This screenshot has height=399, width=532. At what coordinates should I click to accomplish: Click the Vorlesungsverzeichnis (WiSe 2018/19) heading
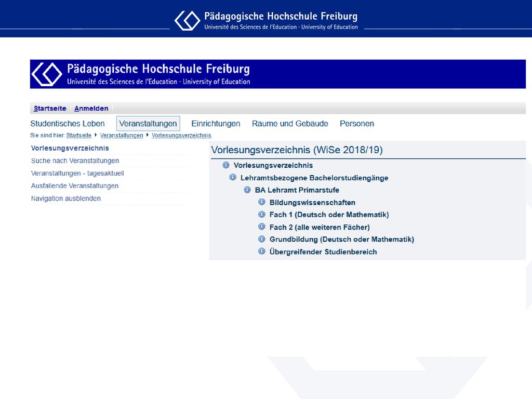(297, 150)
